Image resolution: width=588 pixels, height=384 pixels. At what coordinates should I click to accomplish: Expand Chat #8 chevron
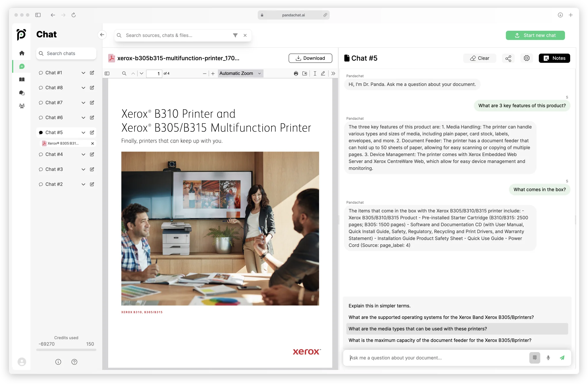83,88
